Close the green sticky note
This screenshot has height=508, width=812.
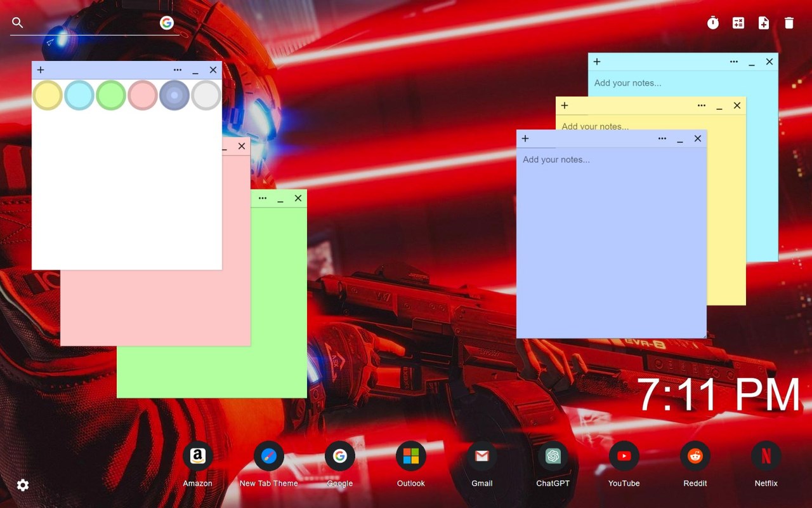298,198
